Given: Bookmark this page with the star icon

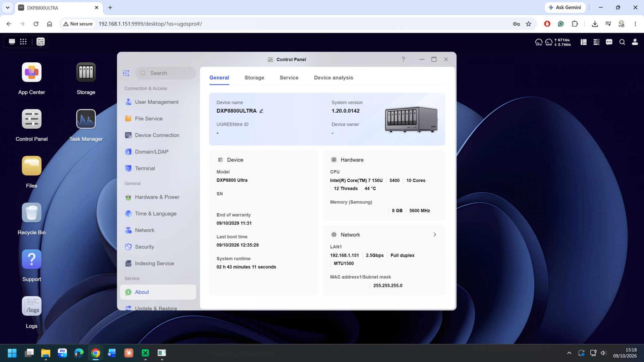Looking at the screenshot, I should (x=529, y=24).
